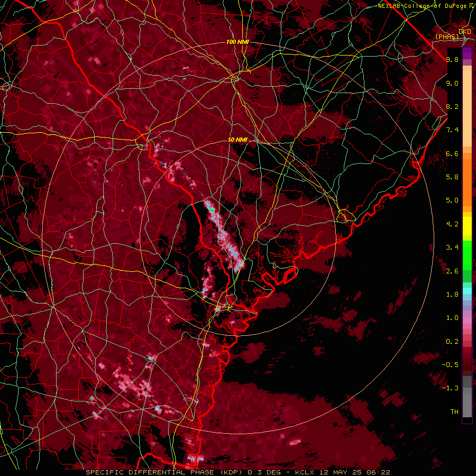Viewport: 476px width, 476px height.
Task: Click the 5.8 value on the color scale
Action: coord(452,177)
